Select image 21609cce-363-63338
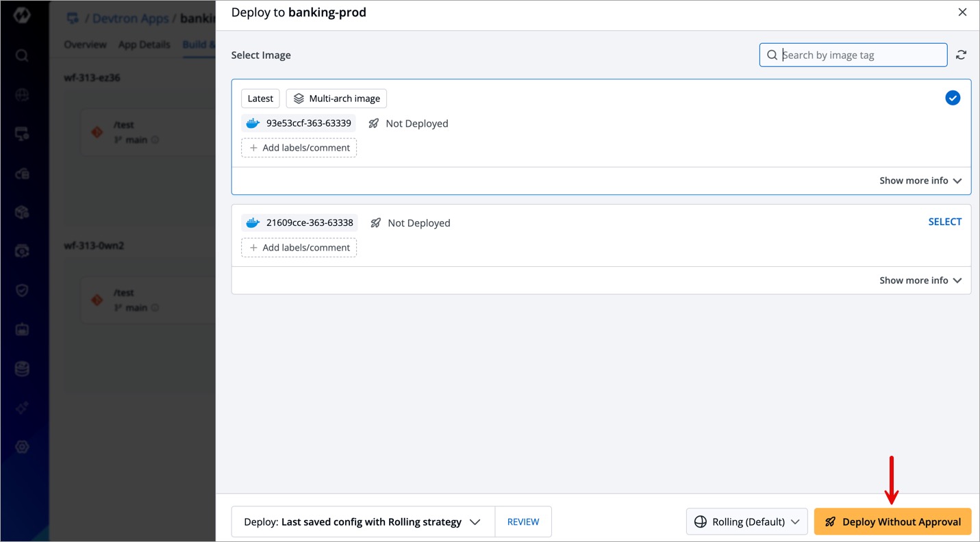 [944, 222]
